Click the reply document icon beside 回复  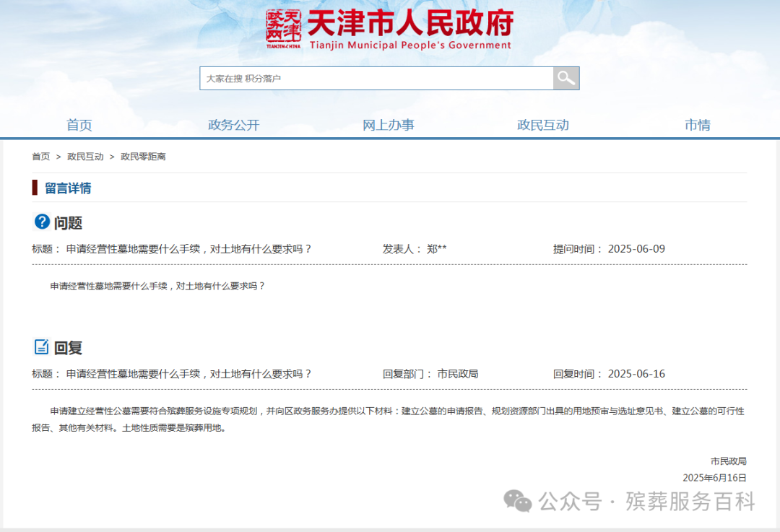tap(41, 347)
